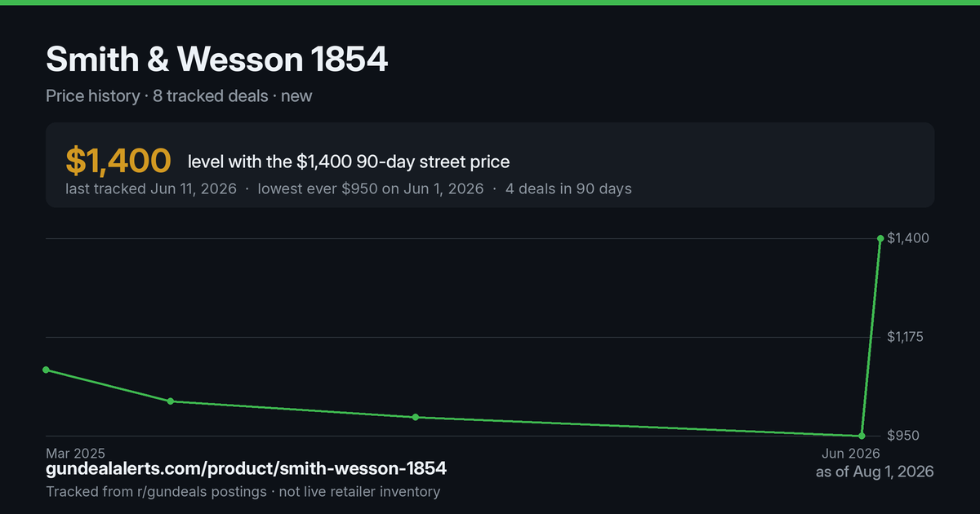Click the 'Price history · 8 tracked deals' subtitle

[157, 95]
